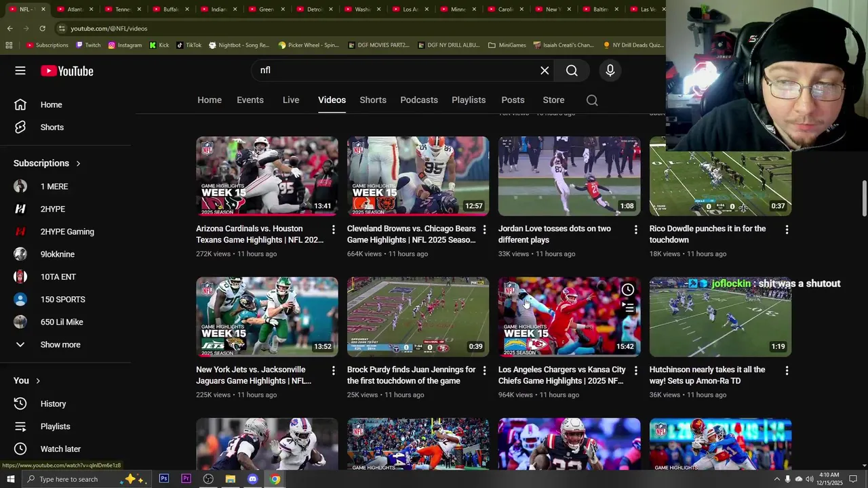Open Jets vs. Jaguars highlights thumbnail
This screenshot has height=488, width=868.
[x=267, y=317]
